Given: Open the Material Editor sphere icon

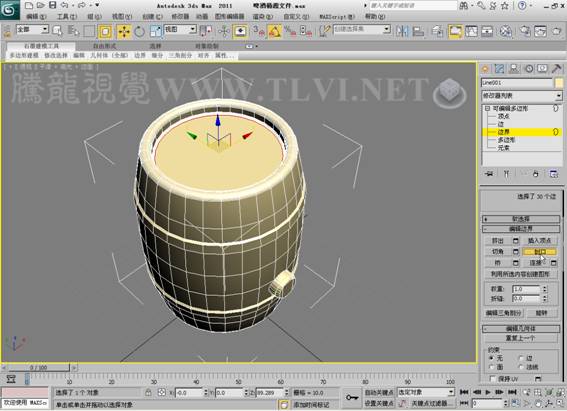Looking at the screenshot, I should [506, 31].
